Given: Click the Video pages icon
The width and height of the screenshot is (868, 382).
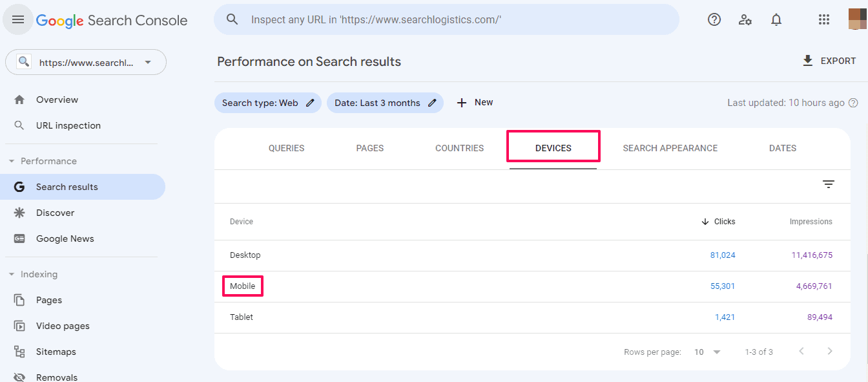Looking at the screenshot, I should 19,326.
